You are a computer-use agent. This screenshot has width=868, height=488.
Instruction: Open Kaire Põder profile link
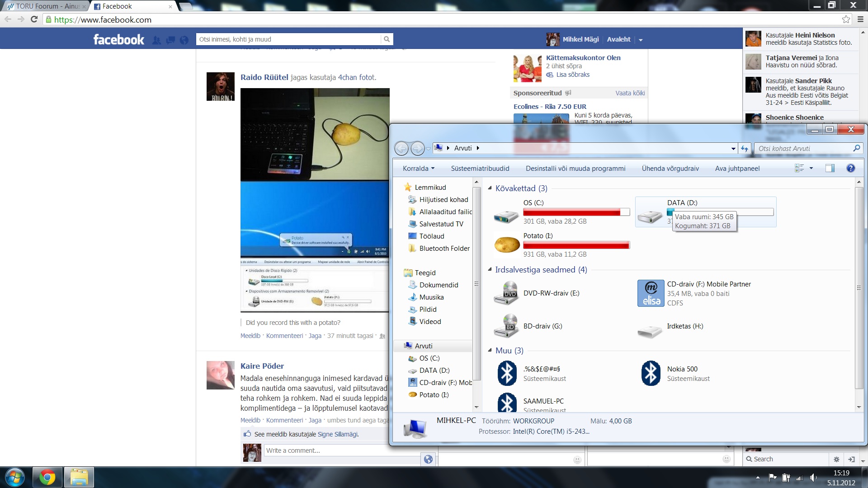pos(262,366)
